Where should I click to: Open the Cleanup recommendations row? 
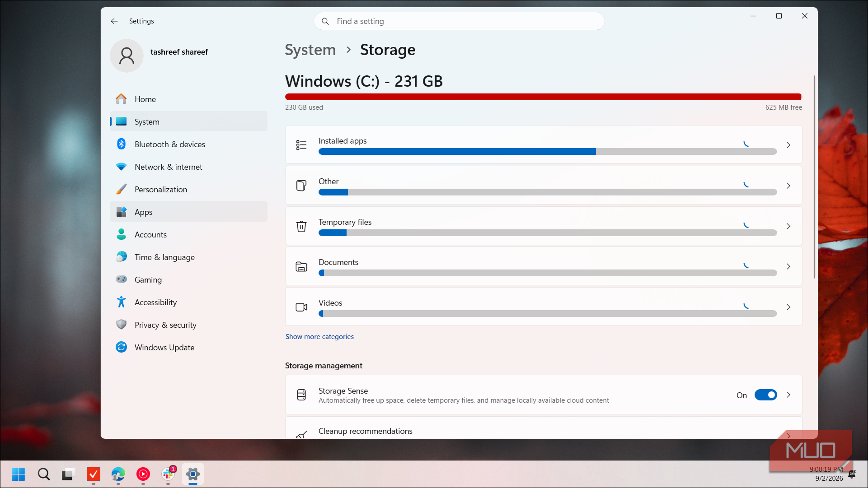click(544, 428)
